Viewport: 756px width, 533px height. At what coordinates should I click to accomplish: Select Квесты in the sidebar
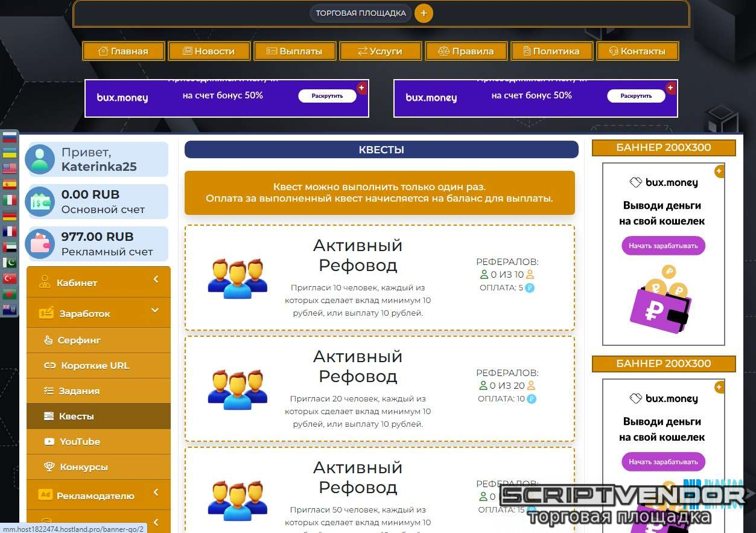[x=98, y=417]
